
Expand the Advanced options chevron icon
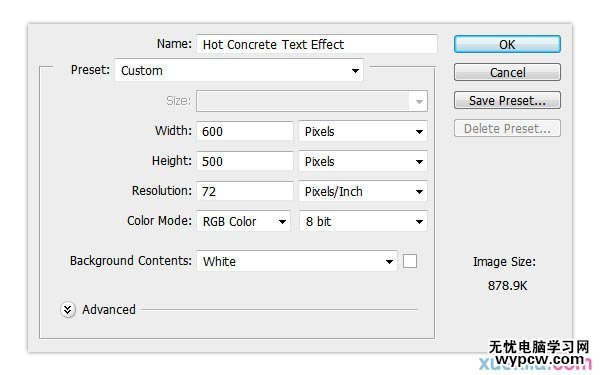pos(67,310)
